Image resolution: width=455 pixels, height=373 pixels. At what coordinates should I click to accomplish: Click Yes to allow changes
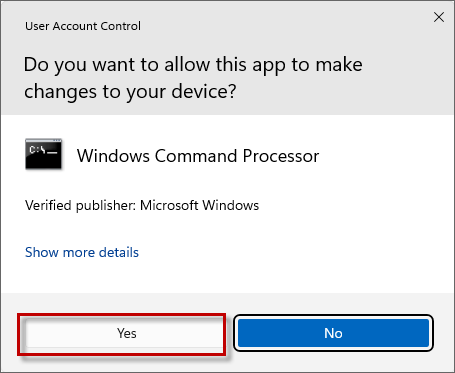tap(124, 333)
